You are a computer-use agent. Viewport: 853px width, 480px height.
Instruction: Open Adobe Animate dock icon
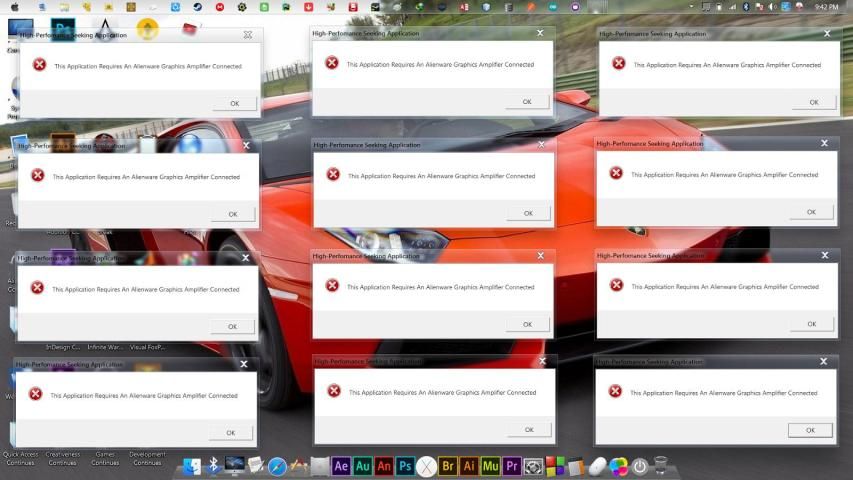(384, 466)
